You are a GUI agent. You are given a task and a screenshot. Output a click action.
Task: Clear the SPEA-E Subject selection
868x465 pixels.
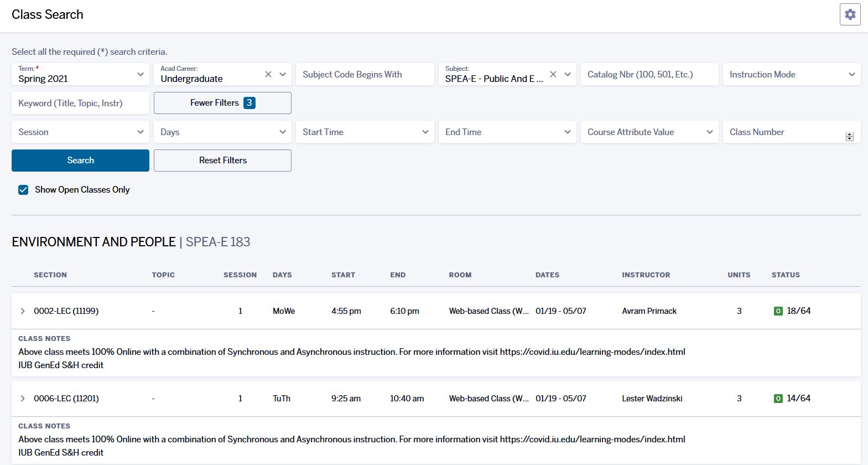[x=553, y=74]
